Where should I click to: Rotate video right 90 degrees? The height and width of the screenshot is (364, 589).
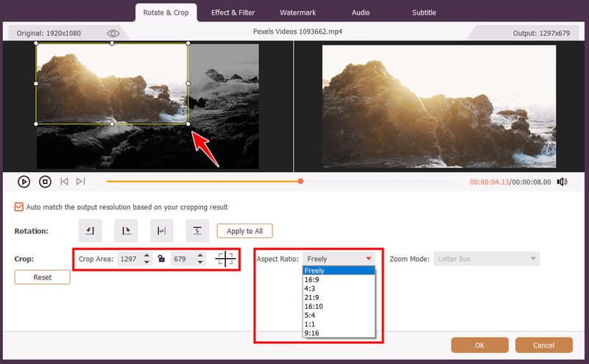[126, 230]
